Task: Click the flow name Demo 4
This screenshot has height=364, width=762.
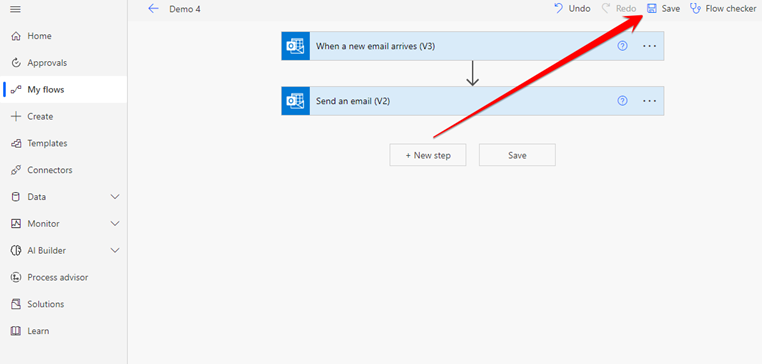Action: tap(185, 9)
